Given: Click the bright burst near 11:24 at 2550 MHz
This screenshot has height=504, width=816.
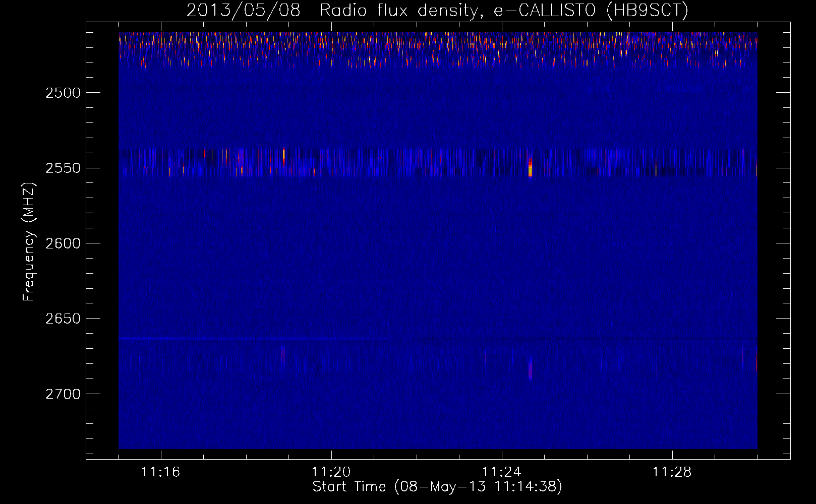Looking at the screenshot, I should (530, 166).
